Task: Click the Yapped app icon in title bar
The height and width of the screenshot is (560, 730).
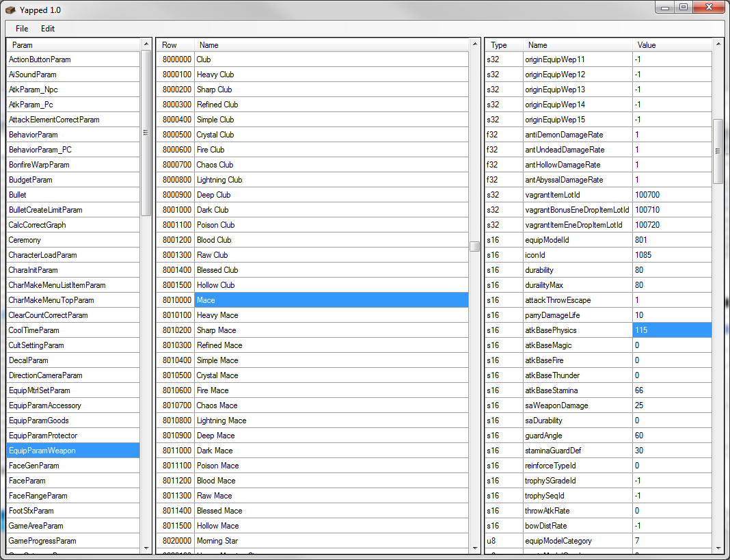Action: point(10,10)
